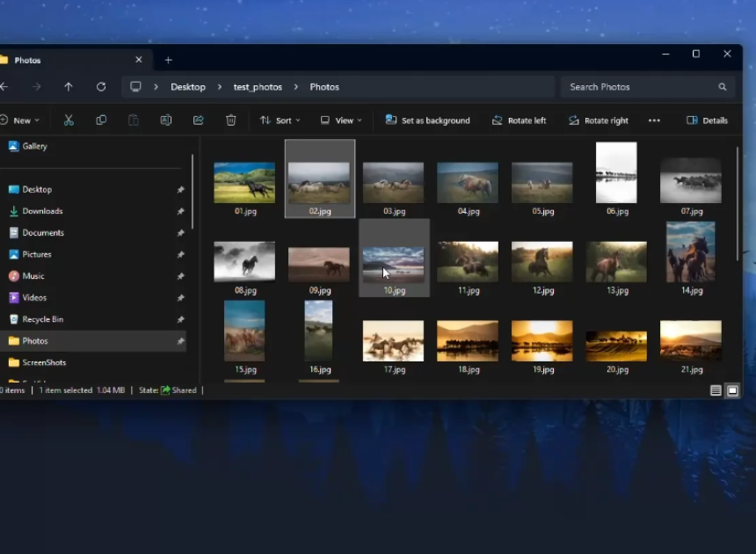Navigate to test_photos in the breadcrumb

tap(258, 86)
